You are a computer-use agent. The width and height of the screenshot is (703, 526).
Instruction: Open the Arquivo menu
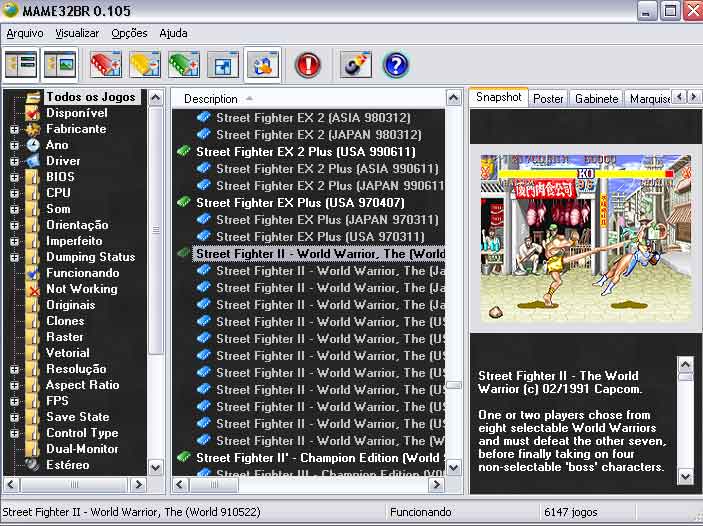tap(25, 33)
